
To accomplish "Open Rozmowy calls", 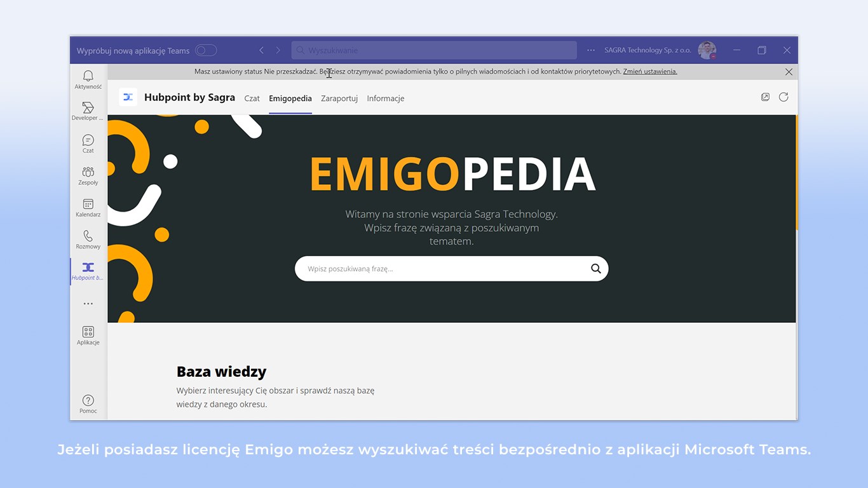I will coord(88,240).
